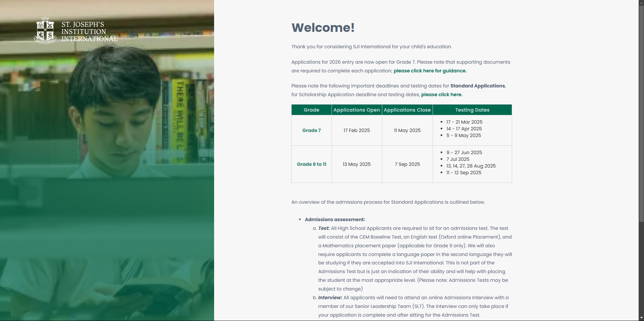Viewport: 644px width, 321px height.
Task: Click the scrollbar up arrow
Action: pyautogui.click(x=641, y=2)
